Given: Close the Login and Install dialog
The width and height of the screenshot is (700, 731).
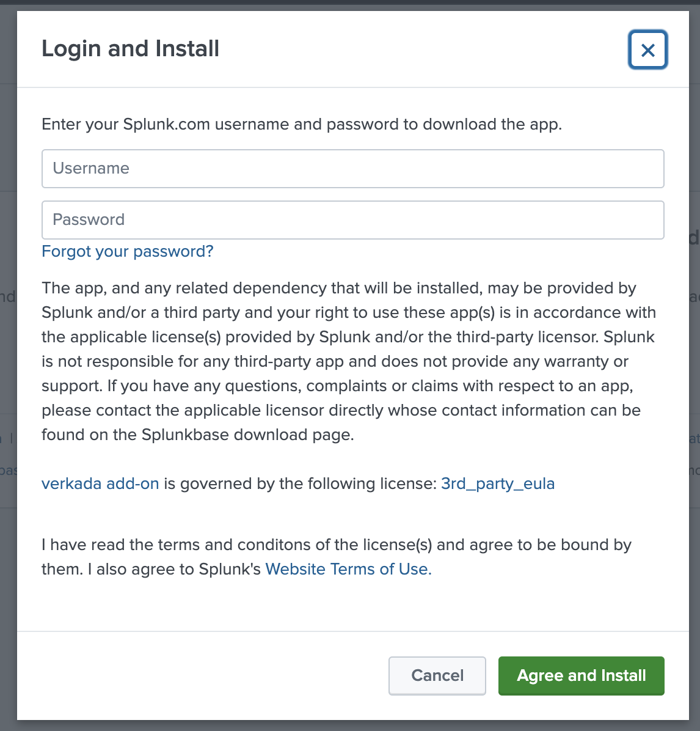Looking at the screenshot, I should click(647, 50).
